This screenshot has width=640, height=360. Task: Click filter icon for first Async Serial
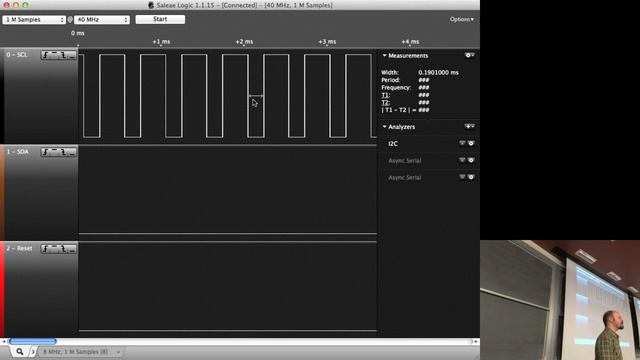(x=462, y=160)
